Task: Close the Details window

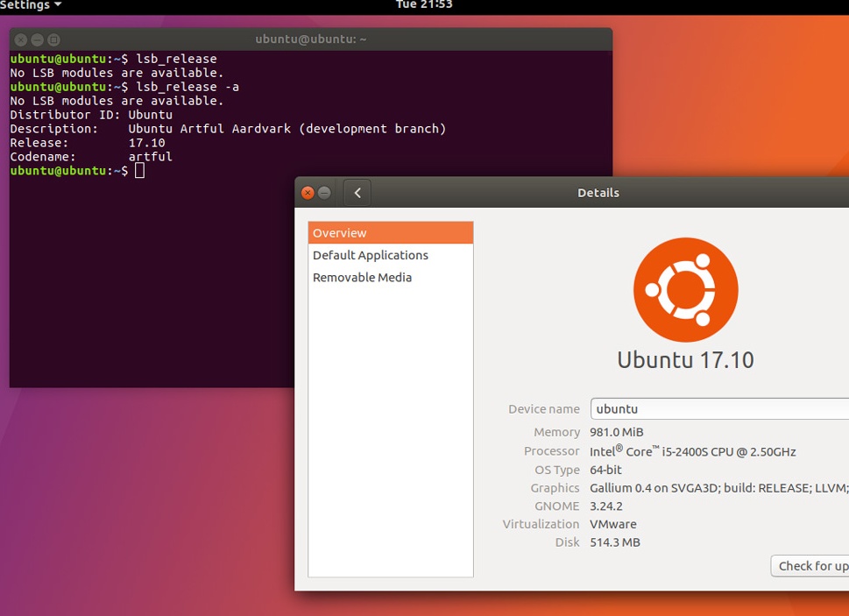Action: point(308,193)
